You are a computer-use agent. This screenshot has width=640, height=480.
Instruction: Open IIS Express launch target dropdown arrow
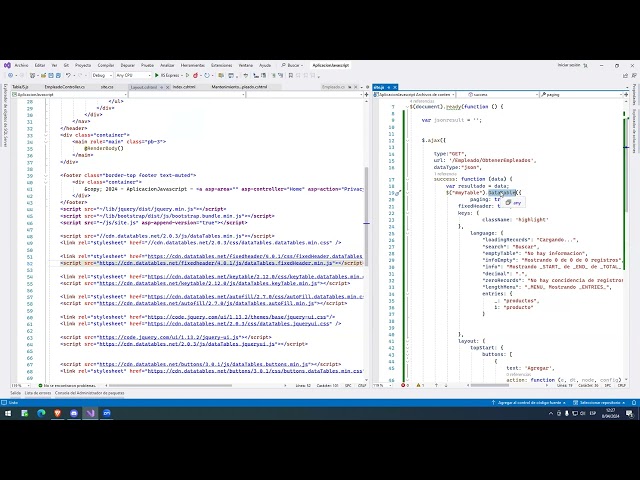(x=182, y=76)
